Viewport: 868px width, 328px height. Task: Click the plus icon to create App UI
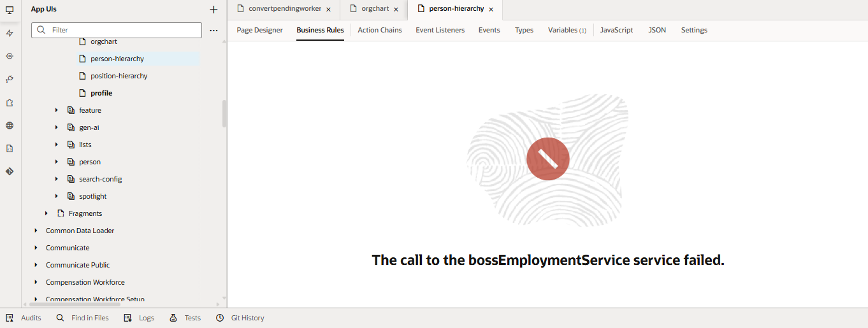[213, 10]
